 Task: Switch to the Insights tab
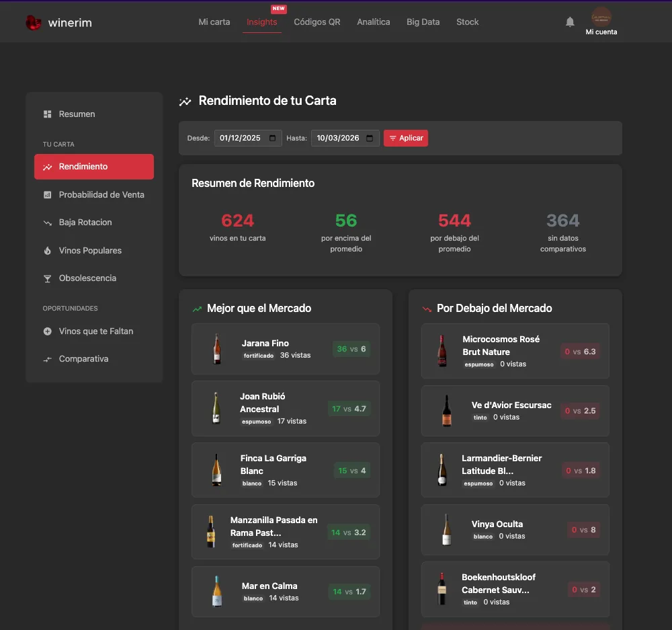click(x=262, y=22)
